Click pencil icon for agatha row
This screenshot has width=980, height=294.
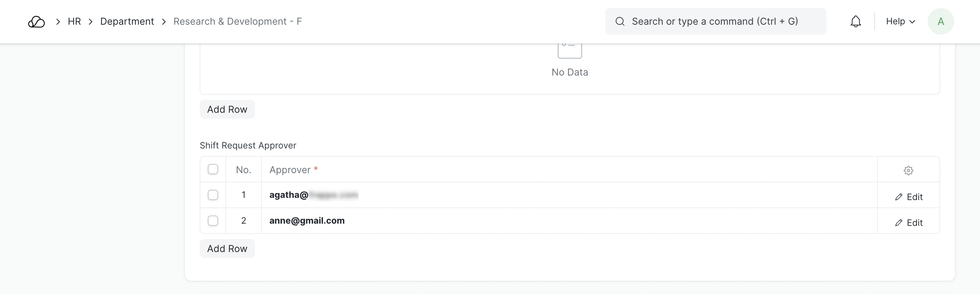click(x=899, y=197)
